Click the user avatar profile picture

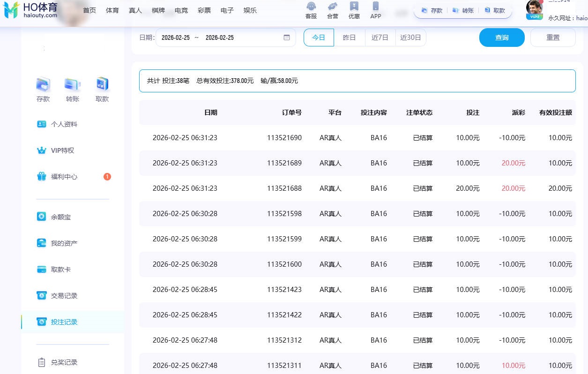tap(534, 7)
